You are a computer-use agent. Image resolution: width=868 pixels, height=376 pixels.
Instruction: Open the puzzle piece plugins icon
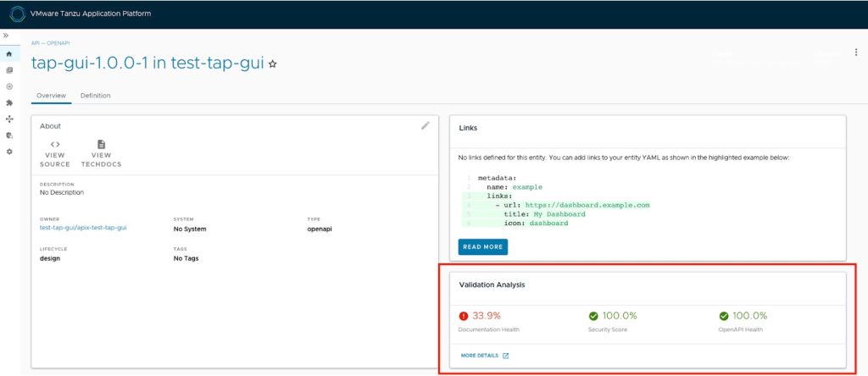point(8,102)
